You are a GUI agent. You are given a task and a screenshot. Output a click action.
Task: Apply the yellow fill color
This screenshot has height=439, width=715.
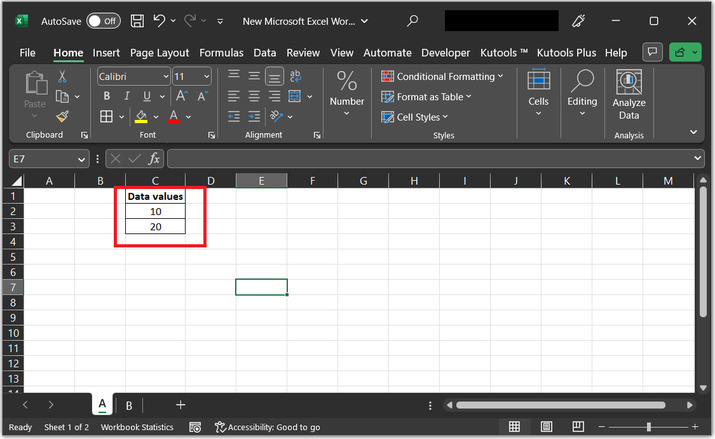click(x=141, y=117)
